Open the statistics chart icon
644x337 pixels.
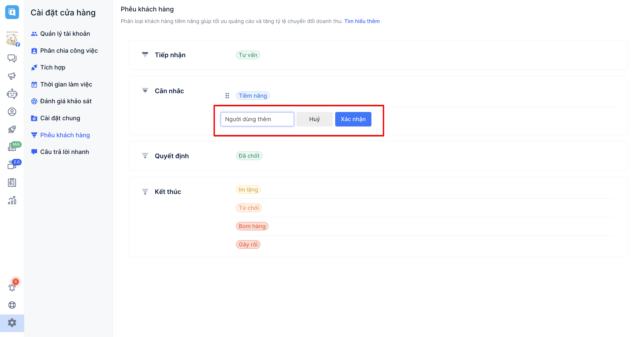click(x=12, y=200)
